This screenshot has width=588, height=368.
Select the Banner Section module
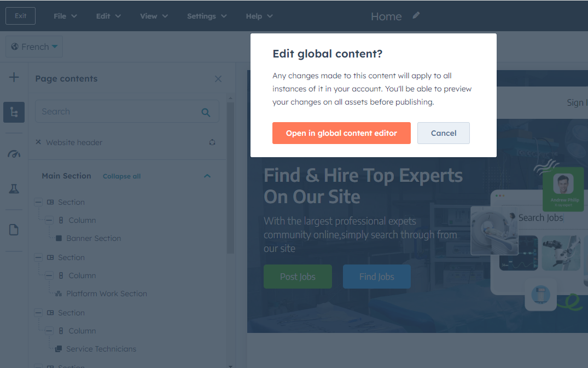tap(94, 238)
